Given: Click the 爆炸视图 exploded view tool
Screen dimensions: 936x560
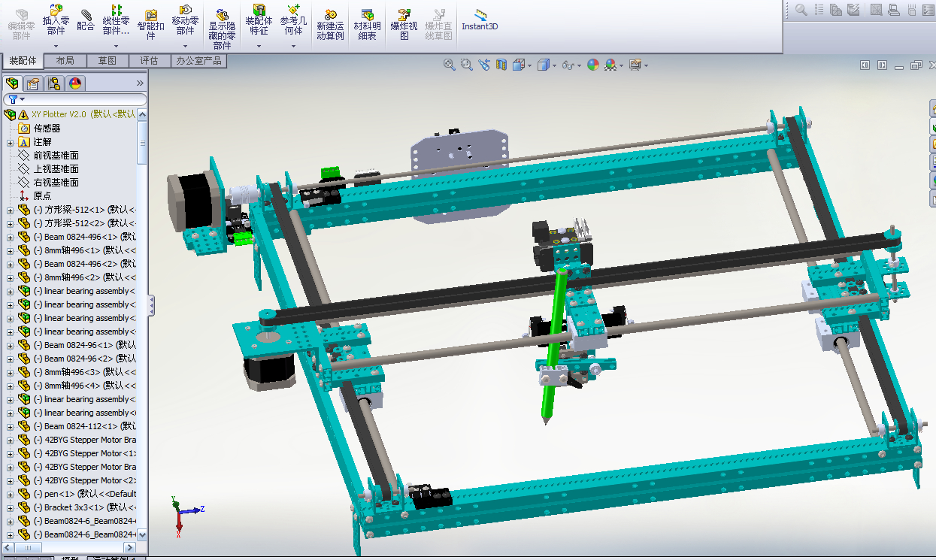Looking at the screenshot, I should [404, 23].
